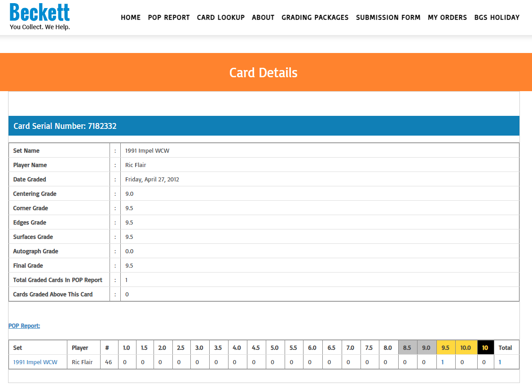Select Total Graded Cards In POP Report value
The width and height of the screenshot is (532, 392).
[x=126, y=280]
